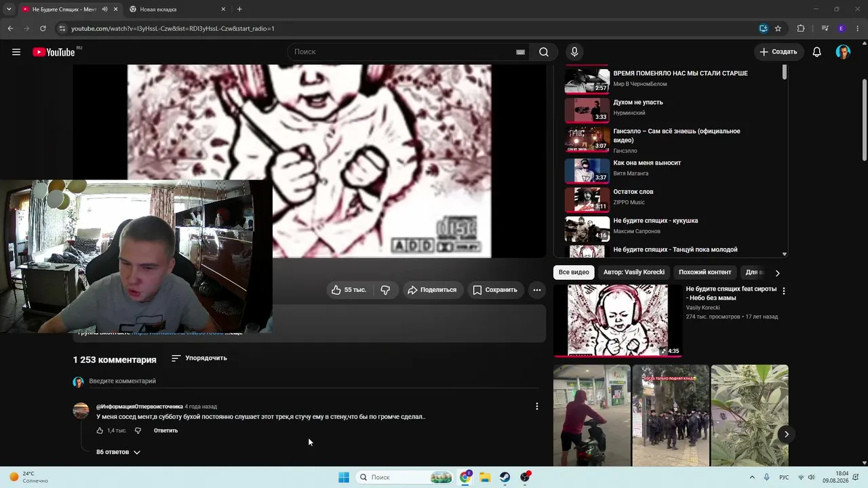Viewport: 868px width, 488px height.
Task: Click the Поделиться share button
Action: pyautogui.click(x=432, y=290)
